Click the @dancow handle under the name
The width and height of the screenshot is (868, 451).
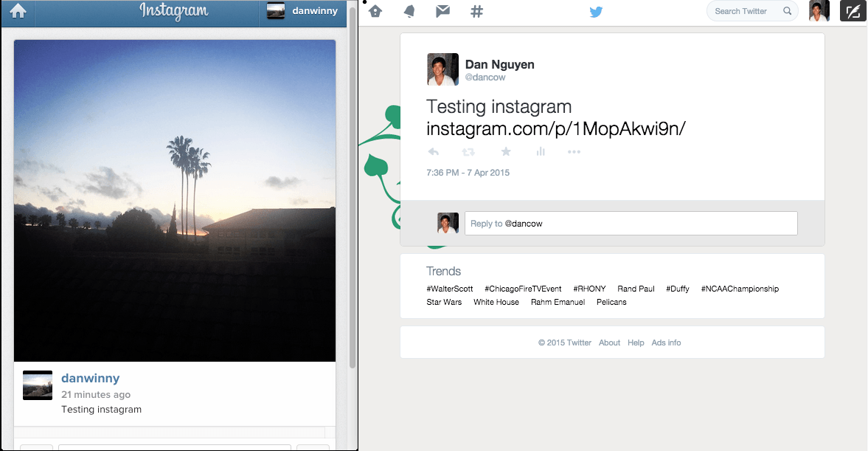(485, 78)
